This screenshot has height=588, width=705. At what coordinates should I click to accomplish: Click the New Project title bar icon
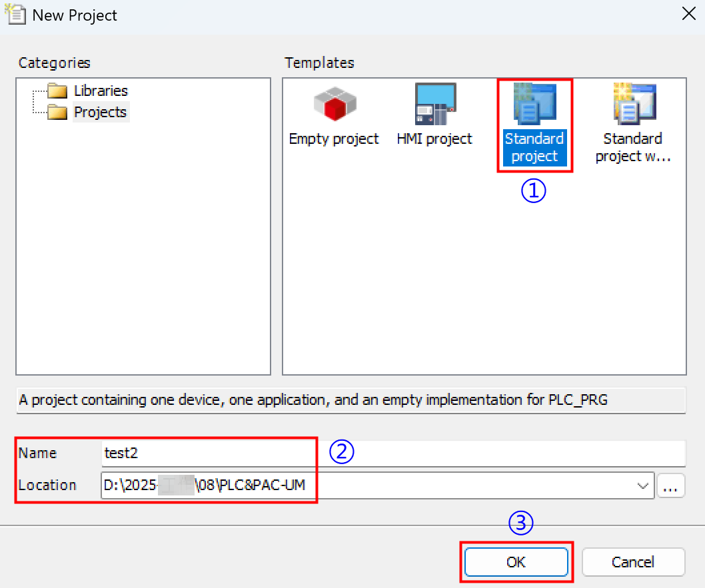point(16,15)
